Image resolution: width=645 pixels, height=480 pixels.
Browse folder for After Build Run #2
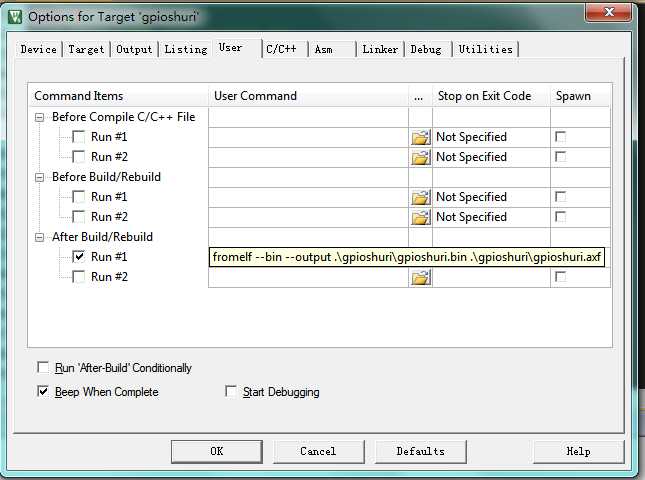tap(420, 277)
